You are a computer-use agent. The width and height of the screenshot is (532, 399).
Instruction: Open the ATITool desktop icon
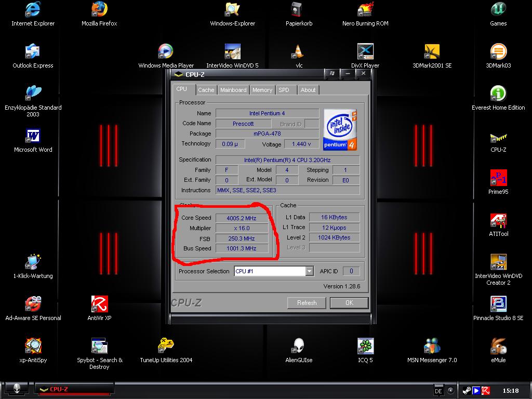(x=498, y=220)
